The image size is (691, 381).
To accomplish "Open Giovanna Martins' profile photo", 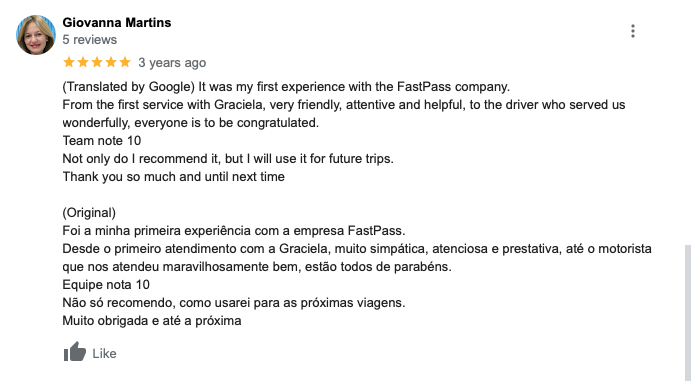I will point(36,35).
